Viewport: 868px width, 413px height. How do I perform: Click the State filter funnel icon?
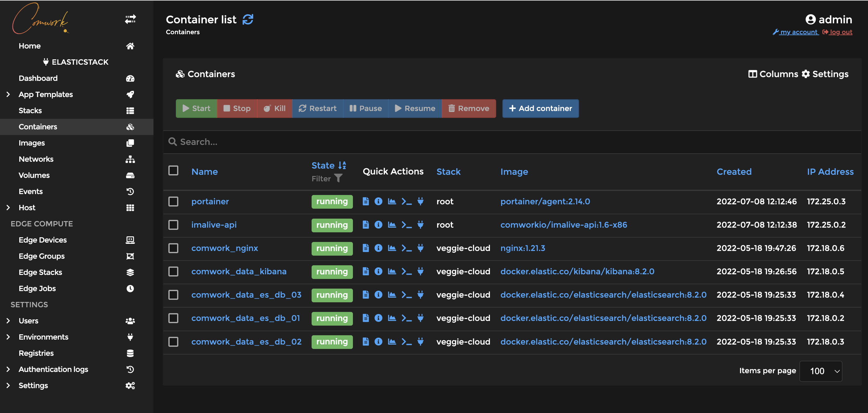coord(338,178)
